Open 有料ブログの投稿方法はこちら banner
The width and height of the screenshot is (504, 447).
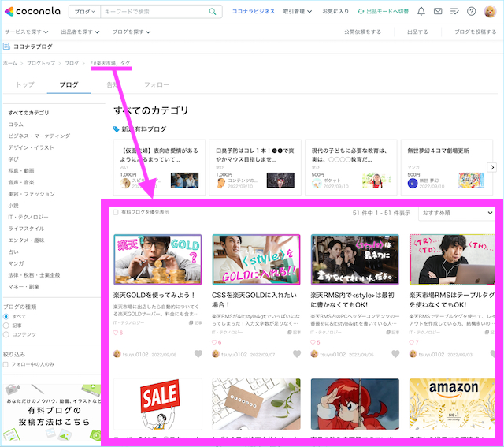coord(51,412)
